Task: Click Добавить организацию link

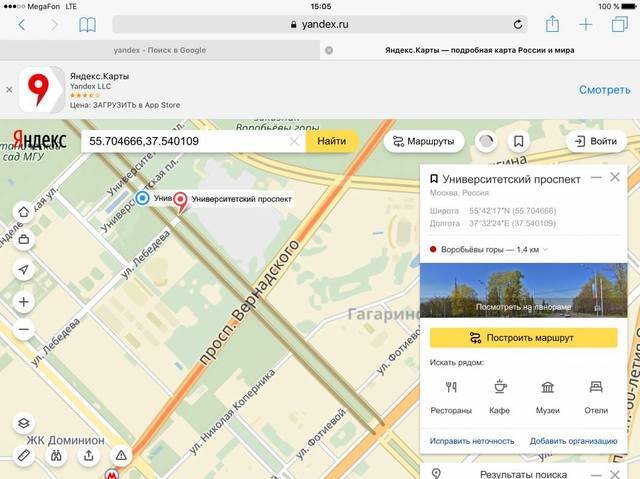Action: click(573, 441)
